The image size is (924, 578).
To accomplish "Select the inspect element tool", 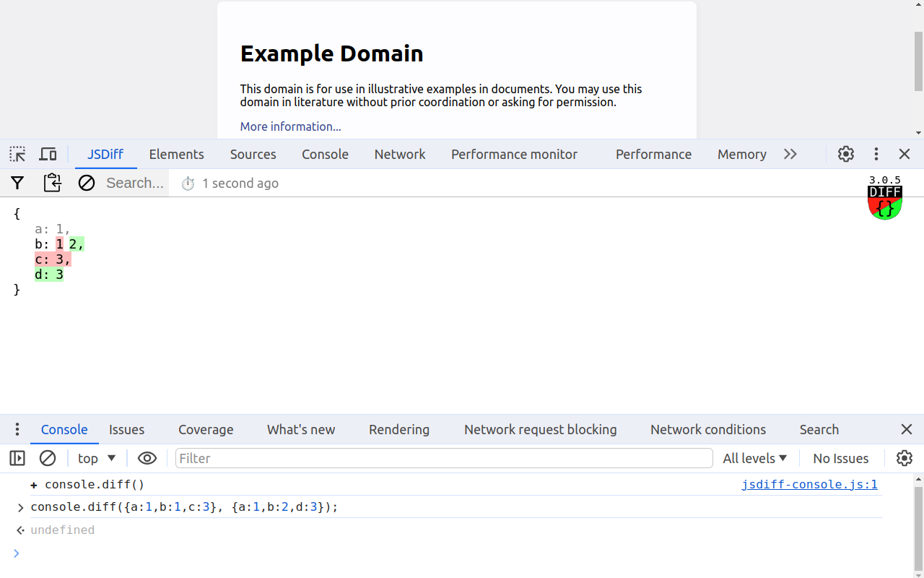I will [17, 154].
